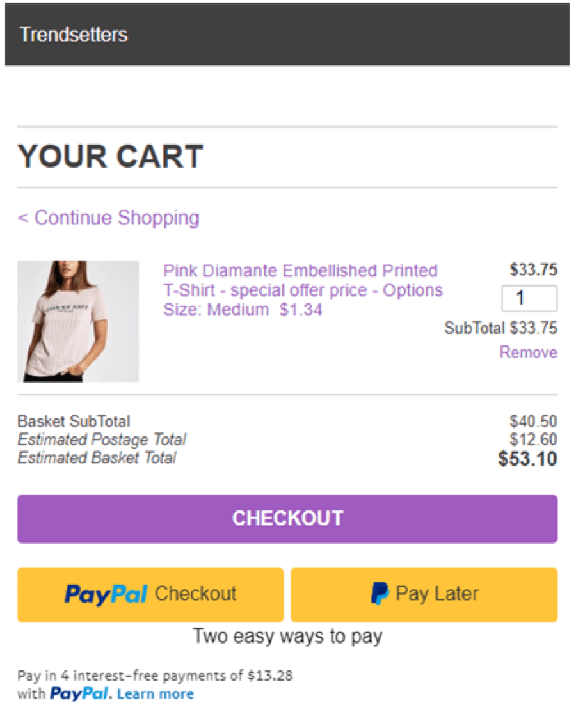Open the Continue Shopping link
Viewport: 576px width, 728px height.
(108, 218)
